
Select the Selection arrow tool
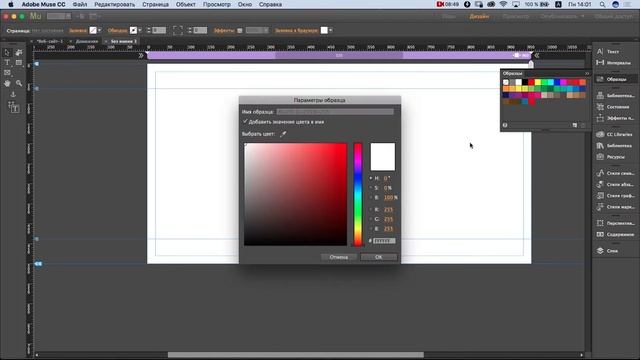(x=7, y=53)
